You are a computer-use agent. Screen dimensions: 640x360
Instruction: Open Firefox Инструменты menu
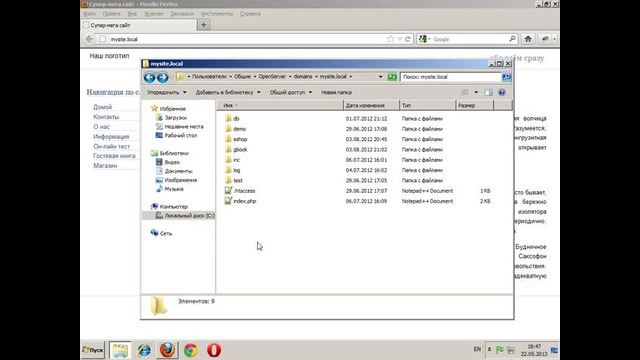tap(217, 13)
